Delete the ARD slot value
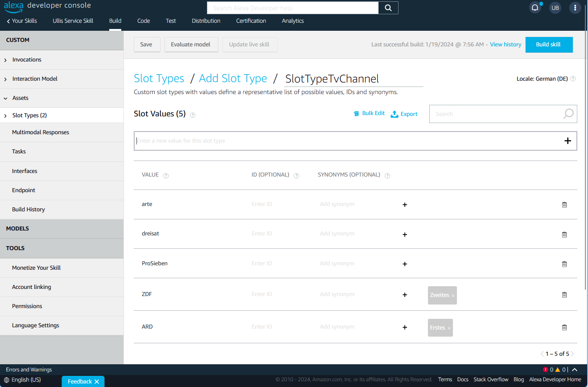This screenshot has height=387, width=588. (564, 327)
